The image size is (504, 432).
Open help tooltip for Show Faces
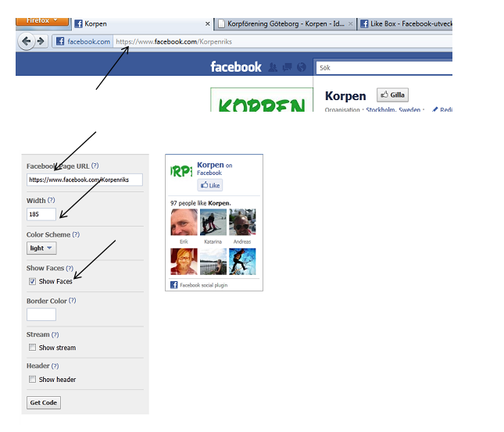pos(70,268)
